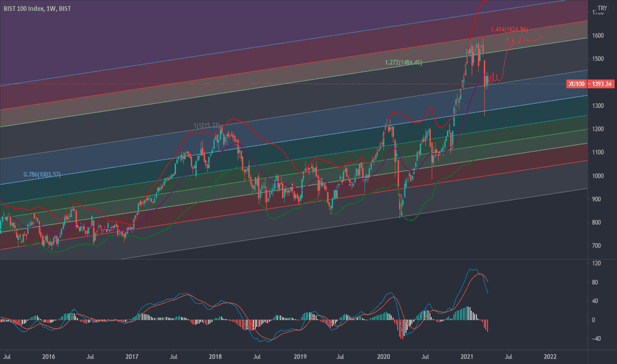Click the 2016 label on time axis
The width and height of the screenshot is (617, 364).
pyautogui.click(x=48, y=357)
